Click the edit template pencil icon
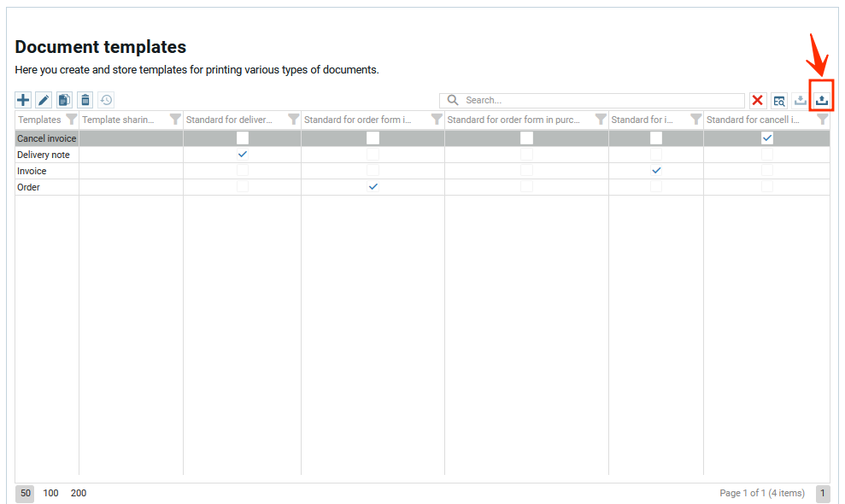Screen dimensions: 845x504 (x=44, y=101)
